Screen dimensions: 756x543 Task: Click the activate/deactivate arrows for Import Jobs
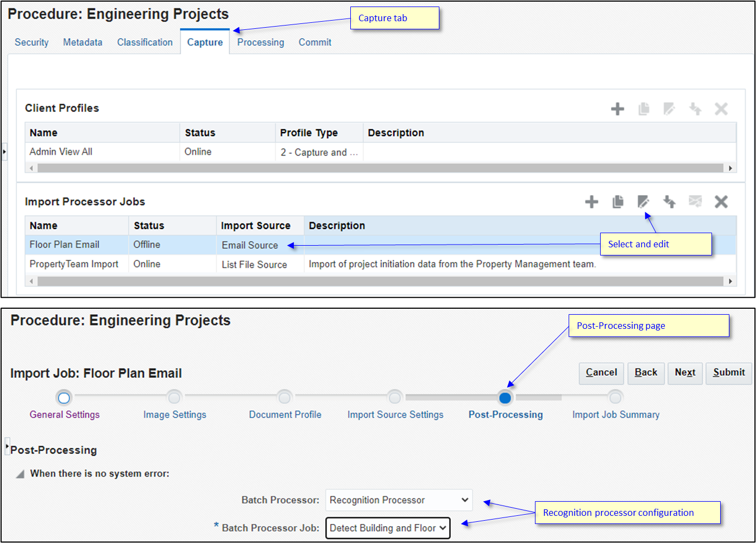669,202
